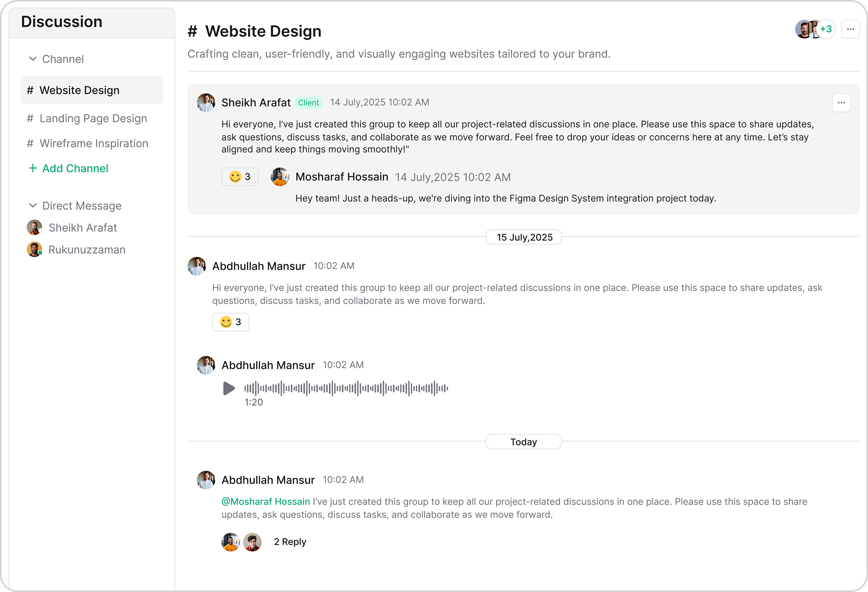Click the smiley reaction under Abdhullah Mansur's message
This screenshot has height=592, width=868.
pyautogui.click(x=231, y=322)
